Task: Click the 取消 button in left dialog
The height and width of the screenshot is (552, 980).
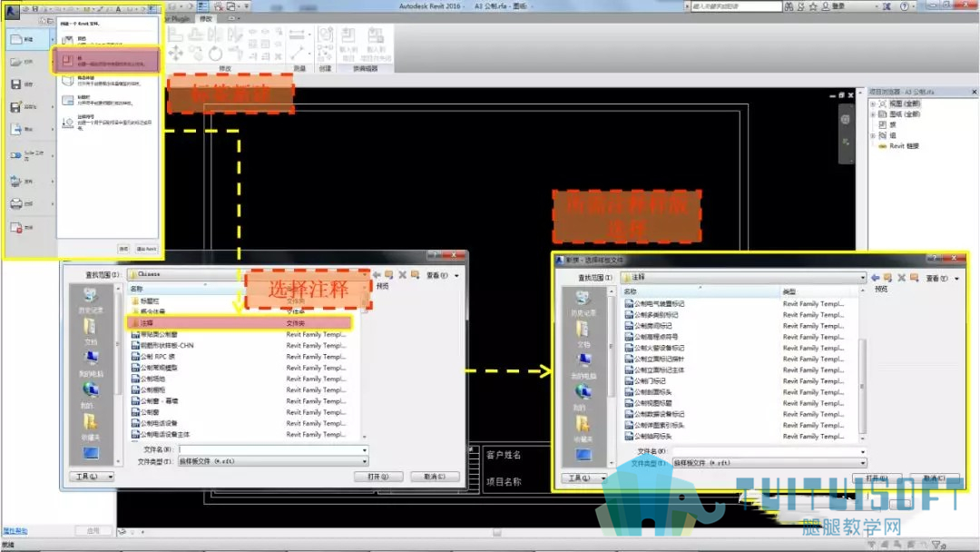Action: click(435, 477)
